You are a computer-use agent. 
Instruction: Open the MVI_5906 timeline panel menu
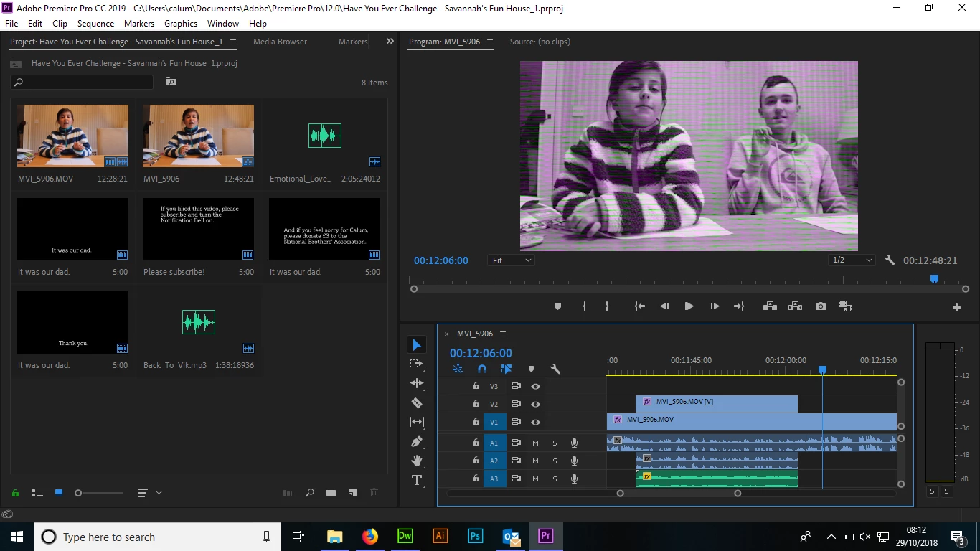(503, 334)
